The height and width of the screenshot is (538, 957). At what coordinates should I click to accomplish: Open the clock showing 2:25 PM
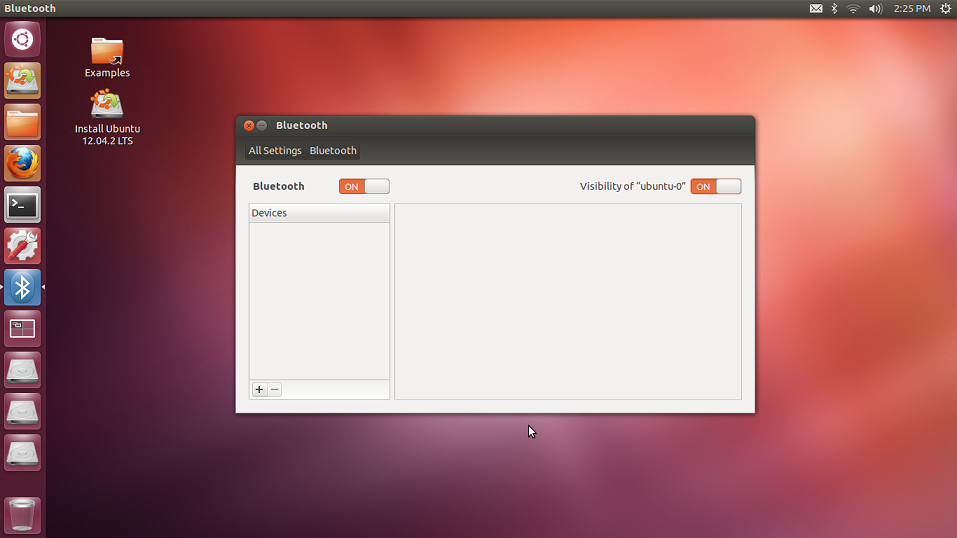pos(912,9)
